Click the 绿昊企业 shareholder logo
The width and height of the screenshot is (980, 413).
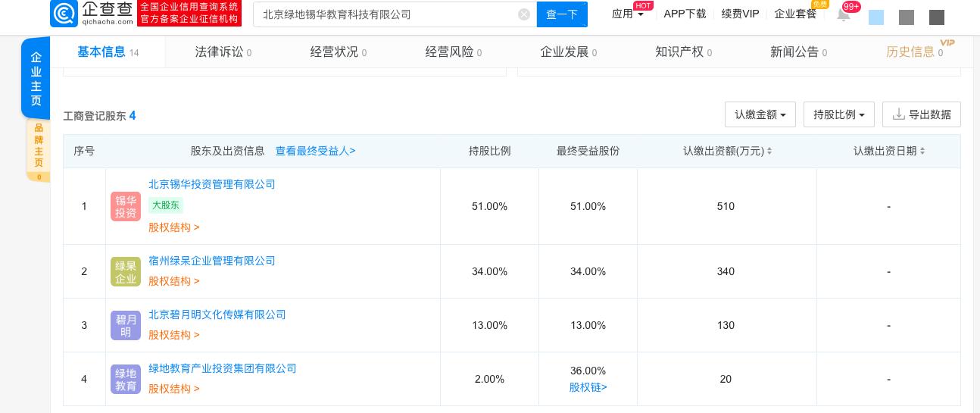click(126, 271)
